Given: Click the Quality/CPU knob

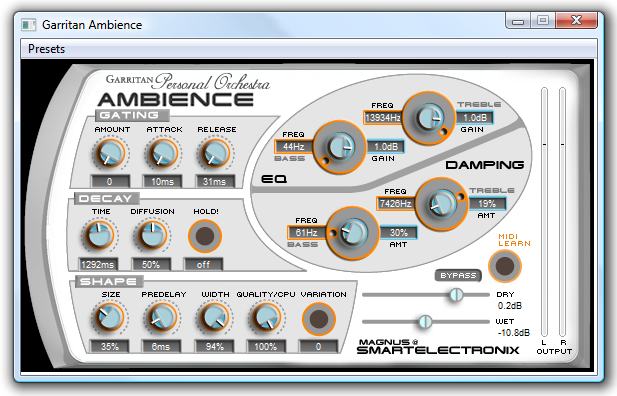Looking at the screenshot, I should pyautogui.click(x=266, y=318).
